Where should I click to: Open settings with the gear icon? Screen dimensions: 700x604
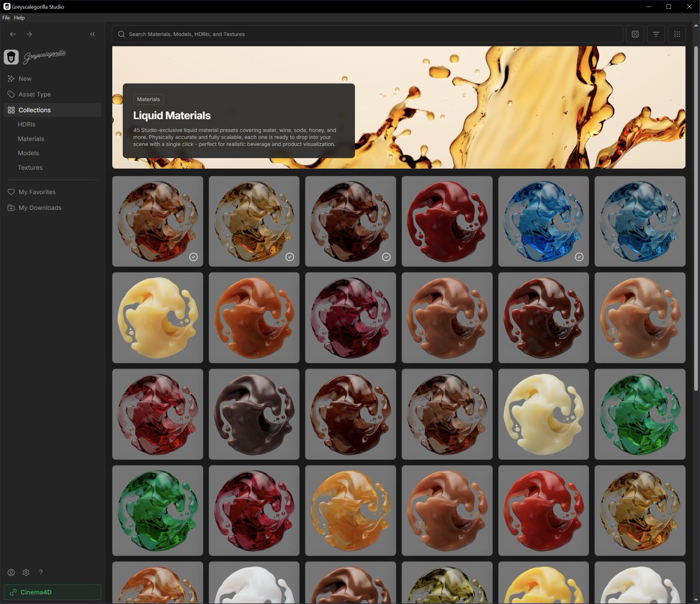(x=26, y=573)
